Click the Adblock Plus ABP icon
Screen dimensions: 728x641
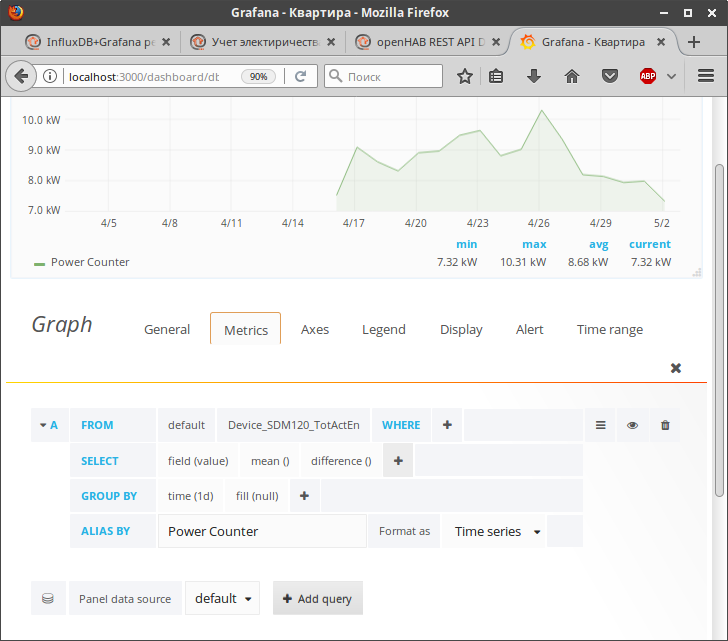(648, 76)
